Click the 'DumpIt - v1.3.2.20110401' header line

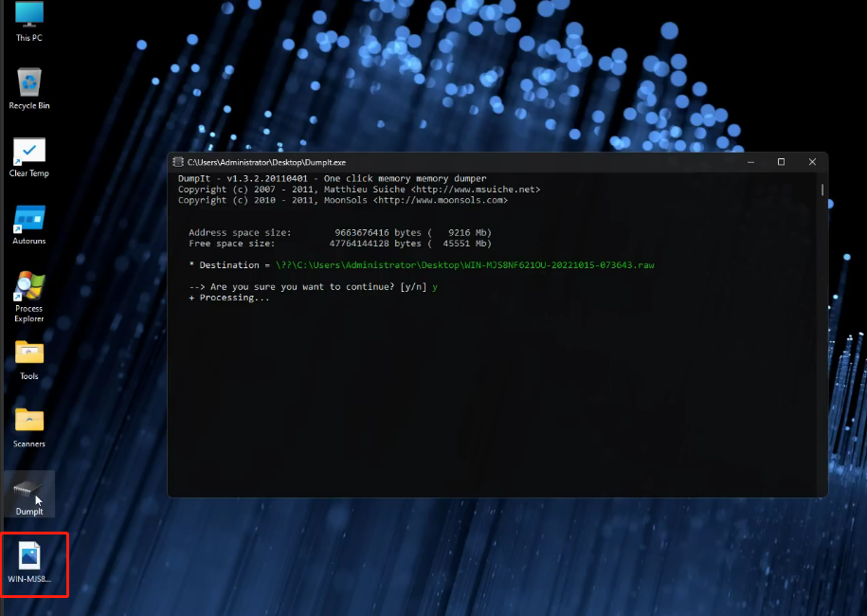point(333,178)
